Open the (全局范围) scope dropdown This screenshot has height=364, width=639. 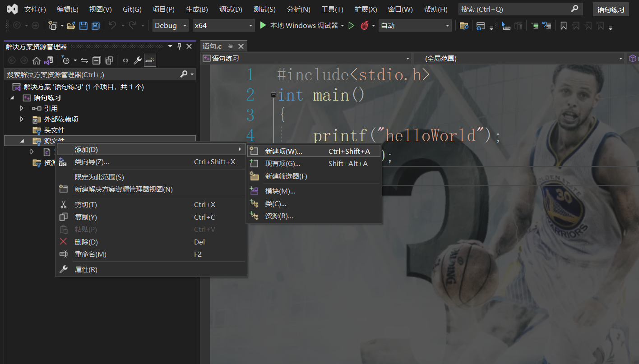point(519,59)
